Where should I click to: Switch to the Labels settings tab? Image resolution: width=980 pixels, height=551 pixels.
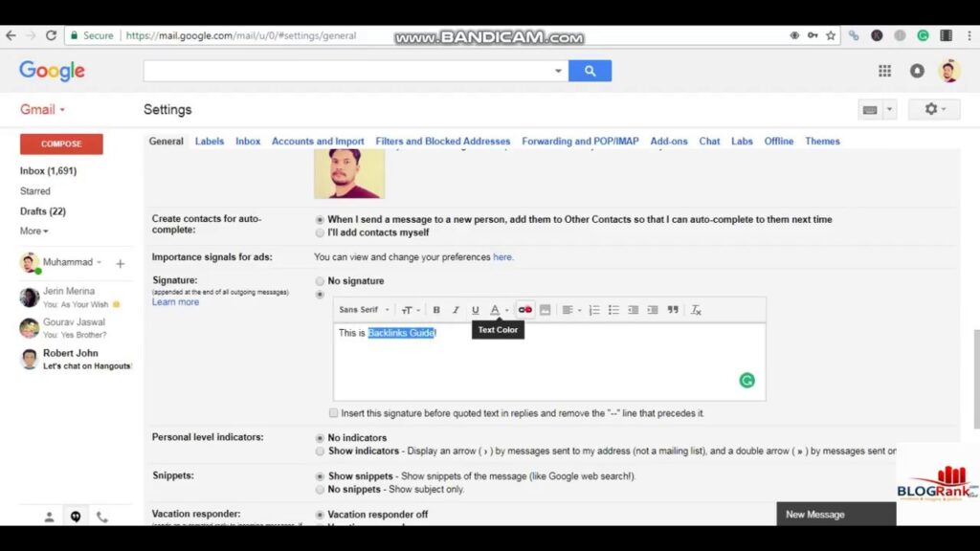click(x=210, y=142)
